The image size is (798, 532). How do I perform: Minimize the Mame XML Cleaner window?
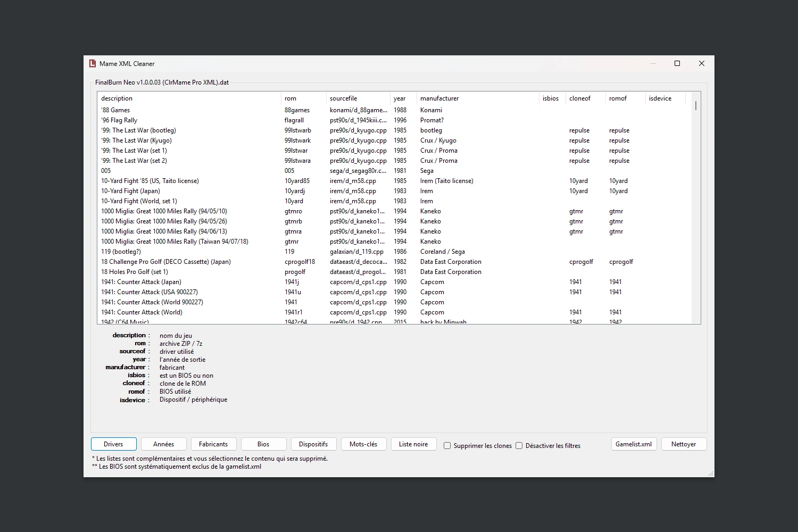pyautogui.click(x=653, y=63)
